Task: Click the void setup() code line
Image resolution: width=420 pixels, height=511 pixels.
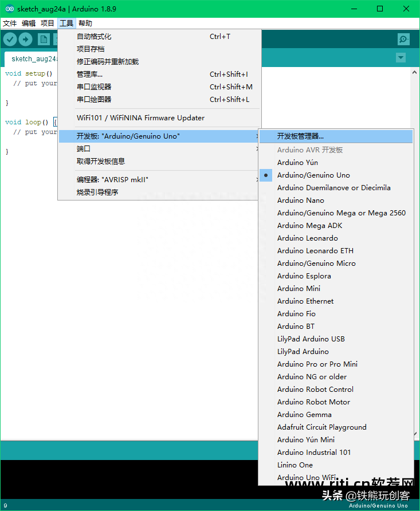Action: pos(29,74)
